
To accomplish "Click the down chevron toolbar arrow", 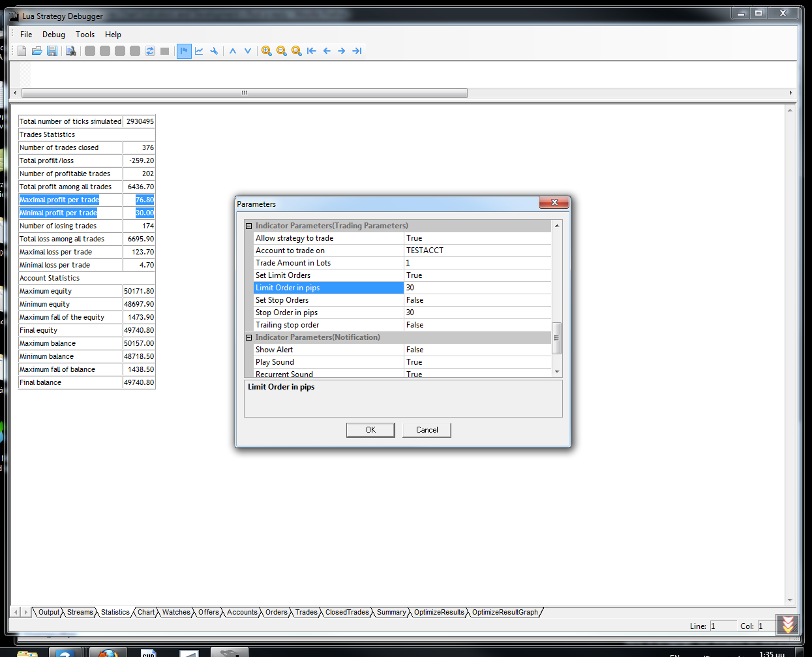I will click(248, 51).
